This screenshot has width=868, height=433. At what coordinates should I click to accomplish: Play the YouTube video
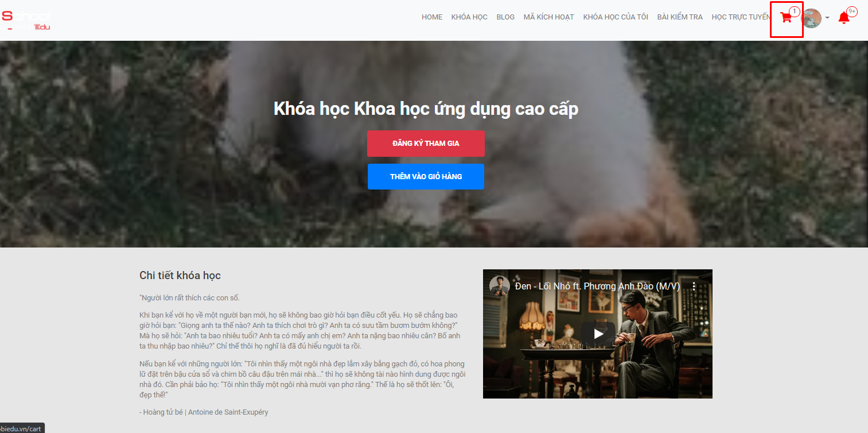click(x=598, y=334)
